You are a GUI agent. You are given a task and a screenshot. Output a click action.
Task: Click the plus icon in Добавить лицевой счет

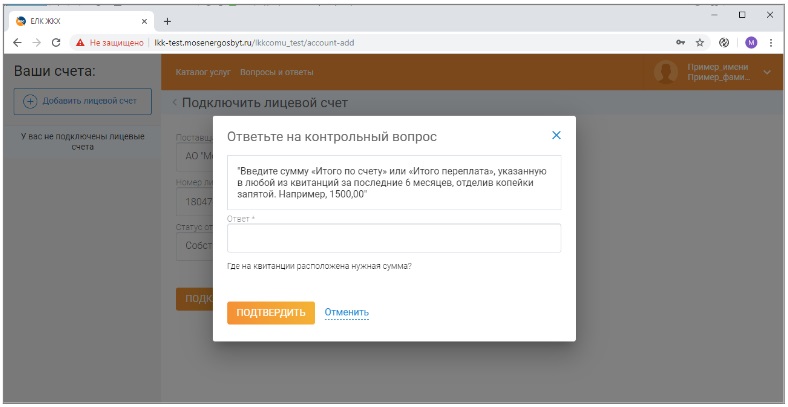pos(30,101)
